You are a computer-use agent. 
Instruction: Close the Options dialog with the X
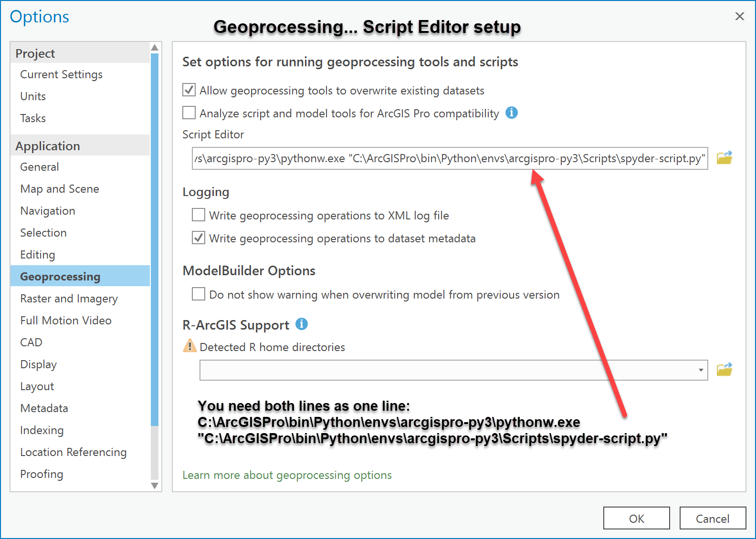click(x=740, y=16)
